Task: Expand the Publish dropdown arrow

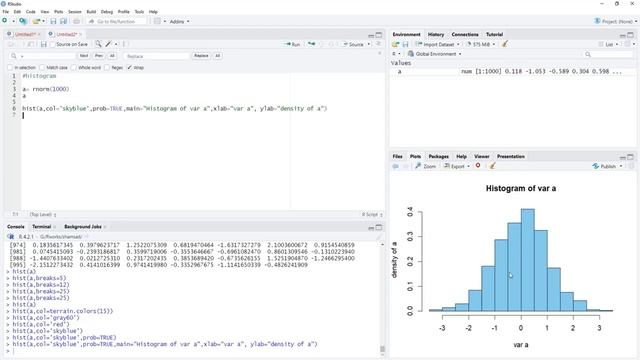Action: 621,166
